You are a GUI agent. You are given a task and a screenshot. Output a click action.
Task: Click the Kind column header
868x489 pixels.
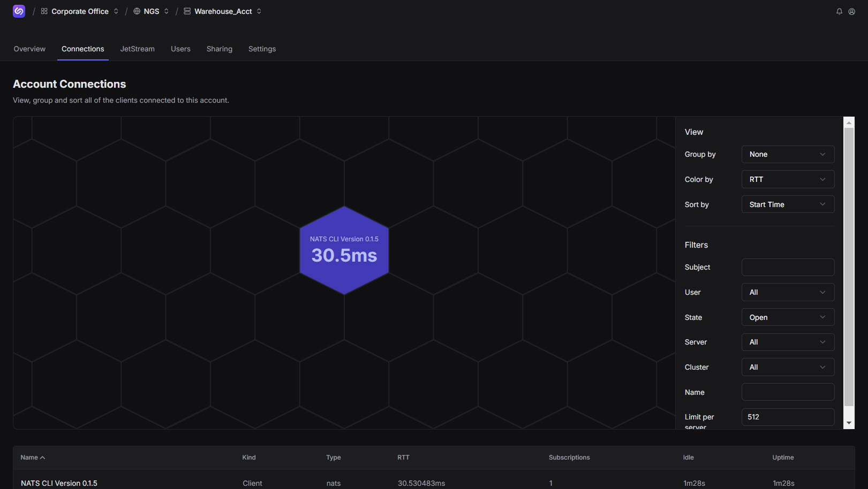pyautogui.click(x=249, y=457)
